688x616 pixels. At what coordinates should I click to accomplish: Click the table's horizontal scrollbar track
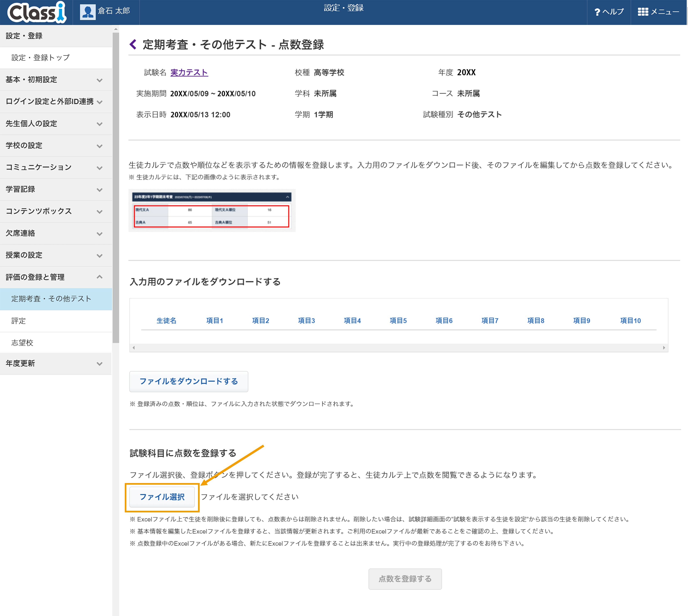tap(399, 348)
